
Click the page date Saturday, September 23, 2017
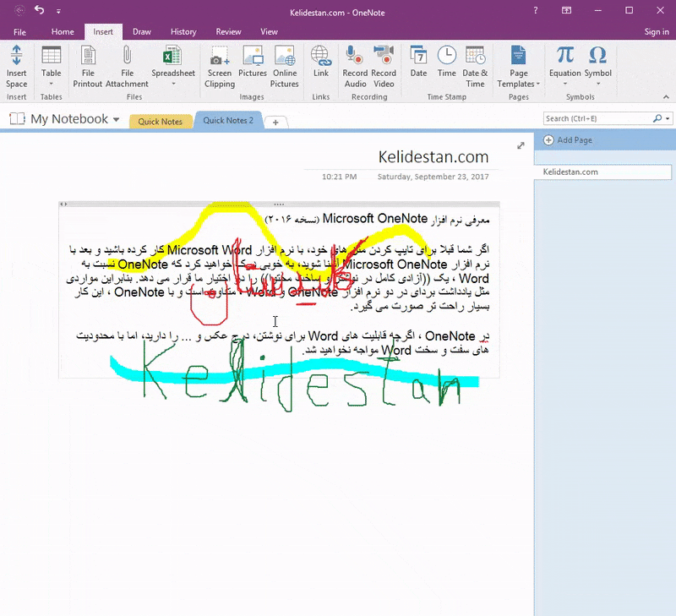pos(433,177)
